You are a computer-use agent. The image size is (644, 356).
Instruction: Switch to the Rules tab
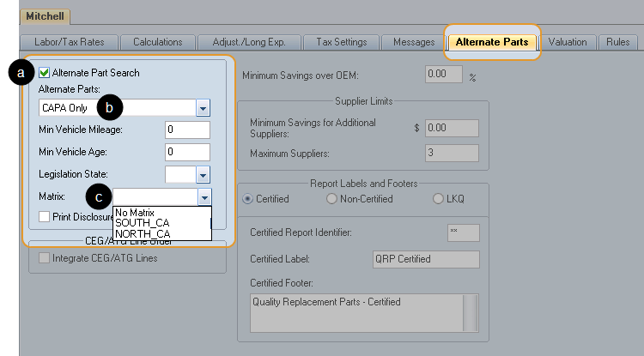(617, 41)
